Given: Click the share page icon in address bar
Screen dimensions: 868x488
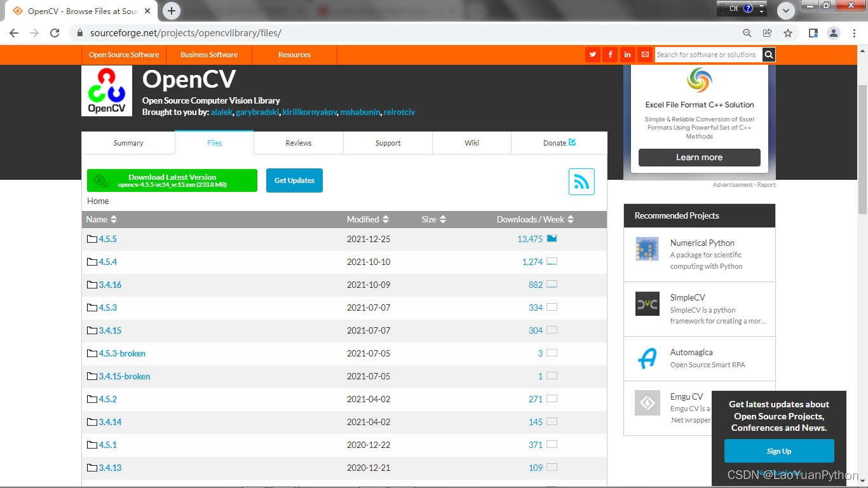Looking at the screenshot, I should point(768,33).
